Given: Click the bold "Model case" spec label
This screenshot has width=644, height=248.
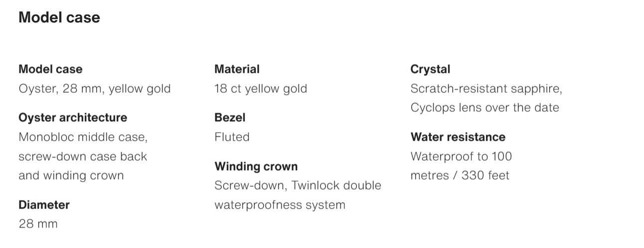Looking at the screenshot, I should [x=50, y=69].
